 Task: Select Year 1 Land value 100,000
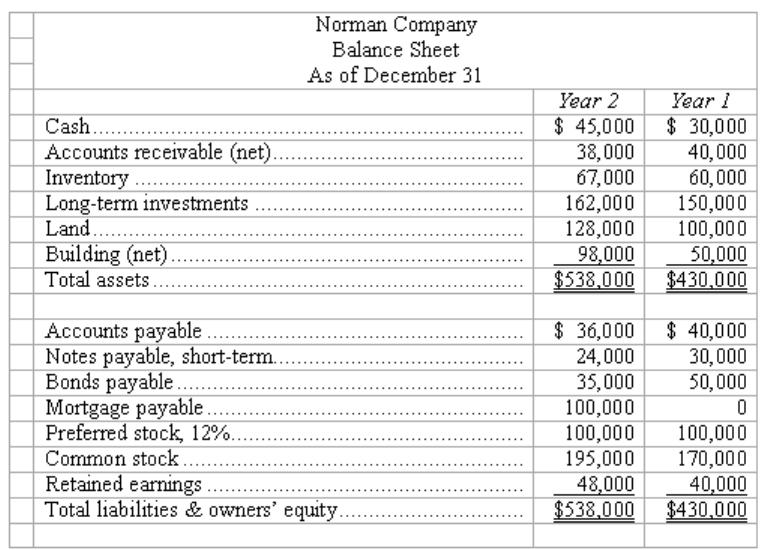click(712, 229)
